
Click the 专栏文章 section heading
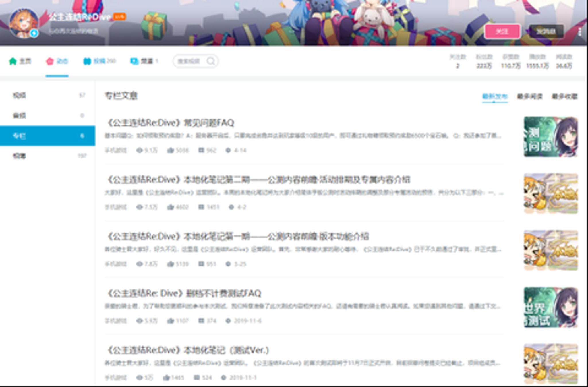pos(121,96)
